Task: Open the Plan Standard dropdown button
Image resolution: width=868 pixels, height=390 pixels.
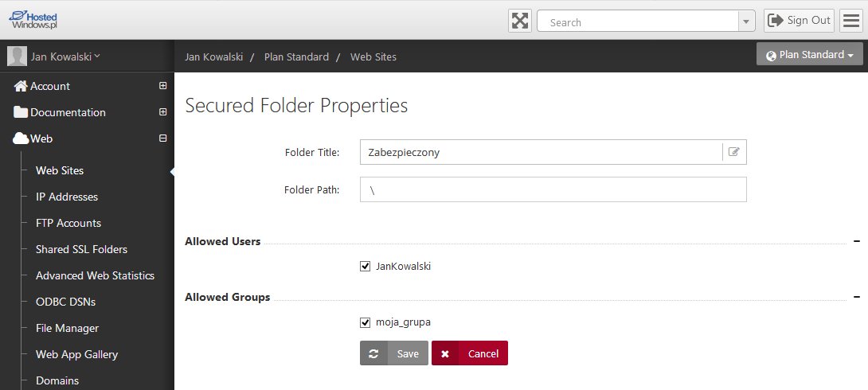Action: pyautogui.click(x=810, y=55)
